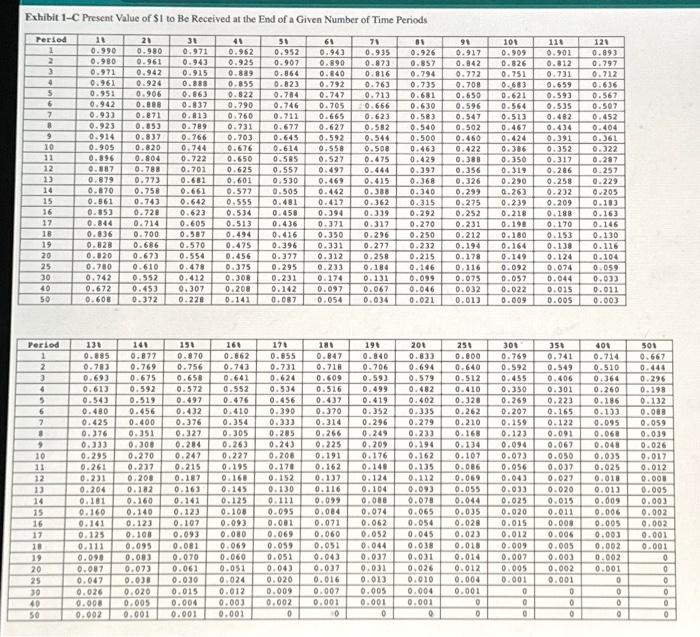Select 0.286 for period 12 at 11%
This screenshot has width=700, height=637.
click(559, 170)
